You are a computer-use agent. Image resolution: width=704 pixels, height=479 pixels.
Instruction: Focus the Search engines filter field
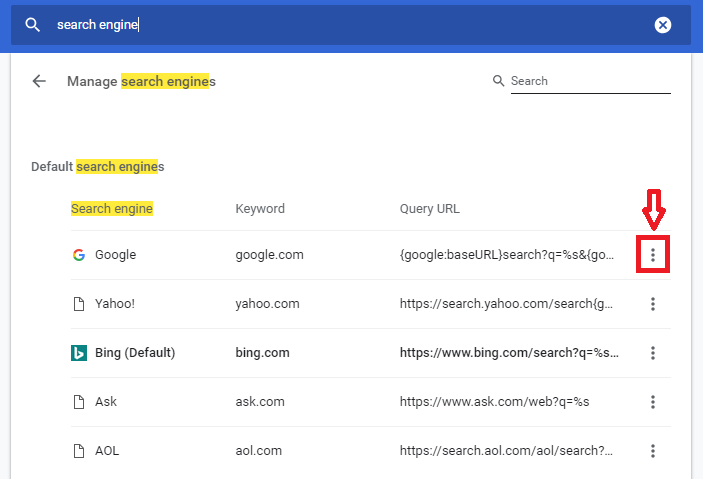tap(590, 81)
